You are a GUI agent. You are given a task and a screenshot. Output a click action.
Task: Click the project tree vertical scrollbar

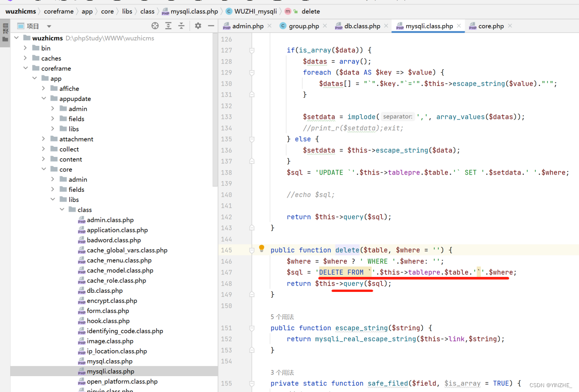pyautogui.click(x=215, y=110)
